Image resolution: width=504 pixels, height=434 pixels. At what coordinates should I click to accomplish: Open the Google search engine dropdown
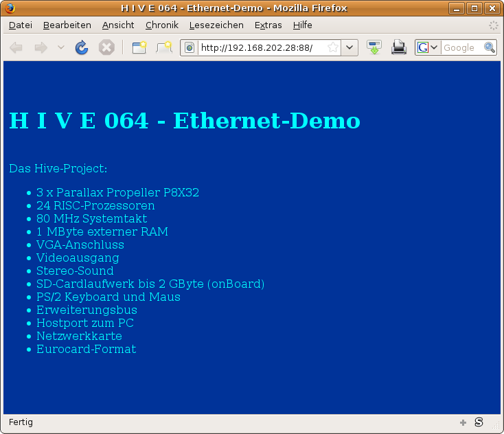[x=427, y=47]
